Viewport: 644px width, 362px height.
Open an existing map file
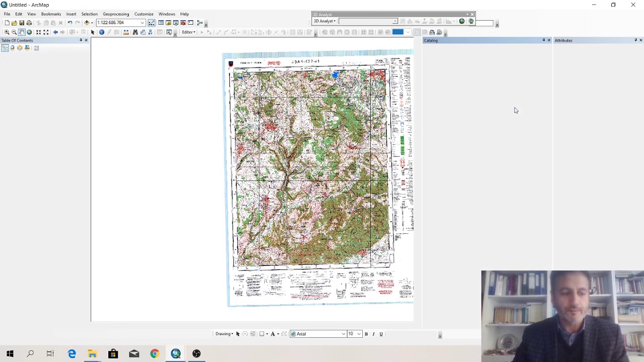coord(14,23)
